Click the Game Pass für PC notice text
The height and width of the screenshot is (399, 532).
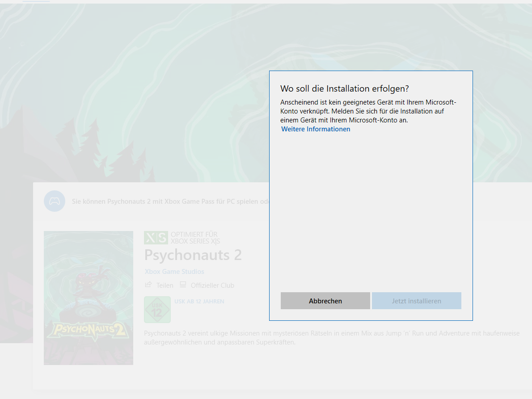(x=170, y=202)
